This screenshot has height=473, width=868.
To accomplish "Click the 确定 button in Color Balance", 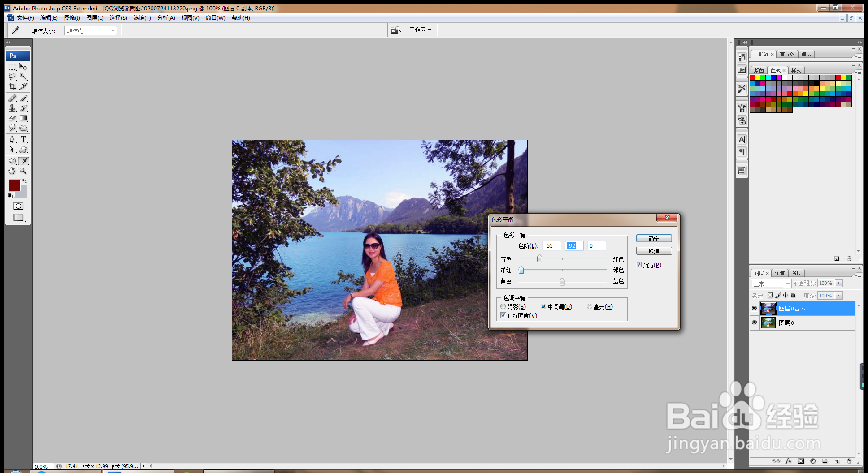I will pyautogui.click(x=654, y=239).
